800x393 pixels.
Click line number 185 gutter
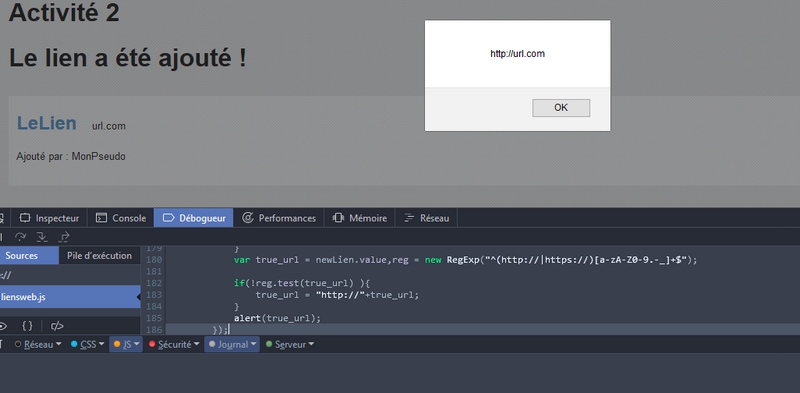tap(153, 318)
